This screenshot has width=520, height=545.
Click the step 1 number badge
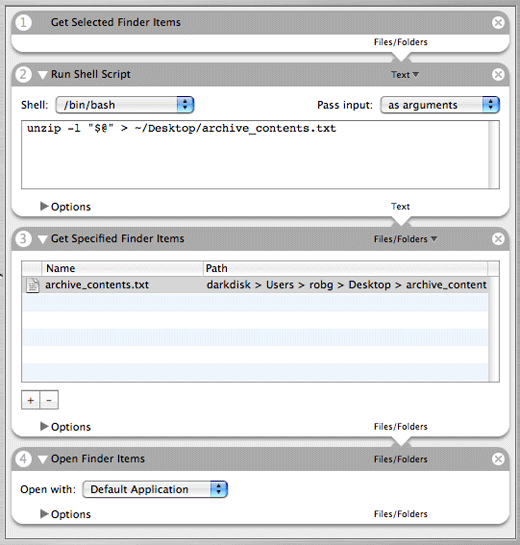pyautogui.click(x=23, y=23)
